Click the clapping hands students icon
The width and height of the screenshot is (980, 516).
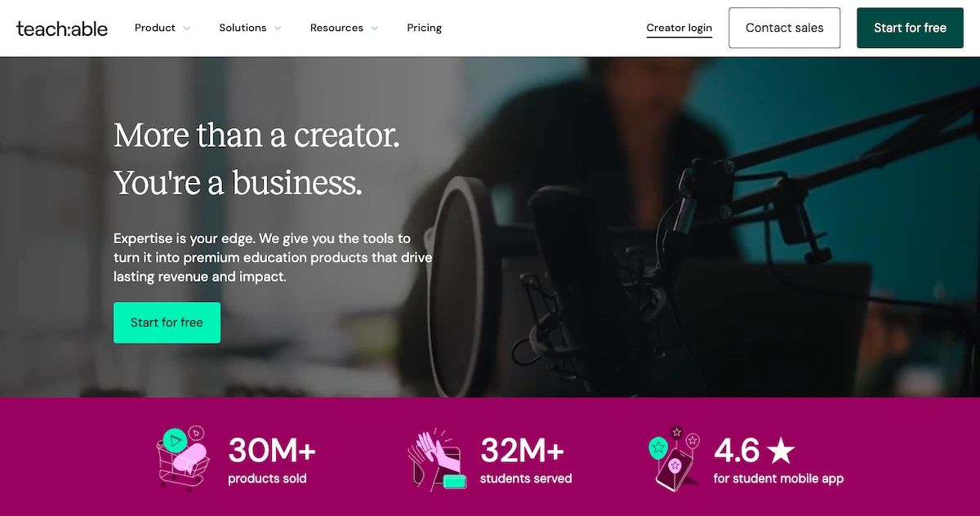tap(437, 459)
